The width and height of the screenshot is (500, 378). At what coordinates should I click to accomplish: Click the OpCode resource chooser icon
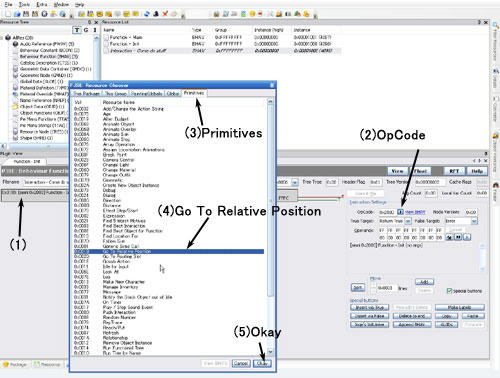pyautogui.click(x=400, y=212)
